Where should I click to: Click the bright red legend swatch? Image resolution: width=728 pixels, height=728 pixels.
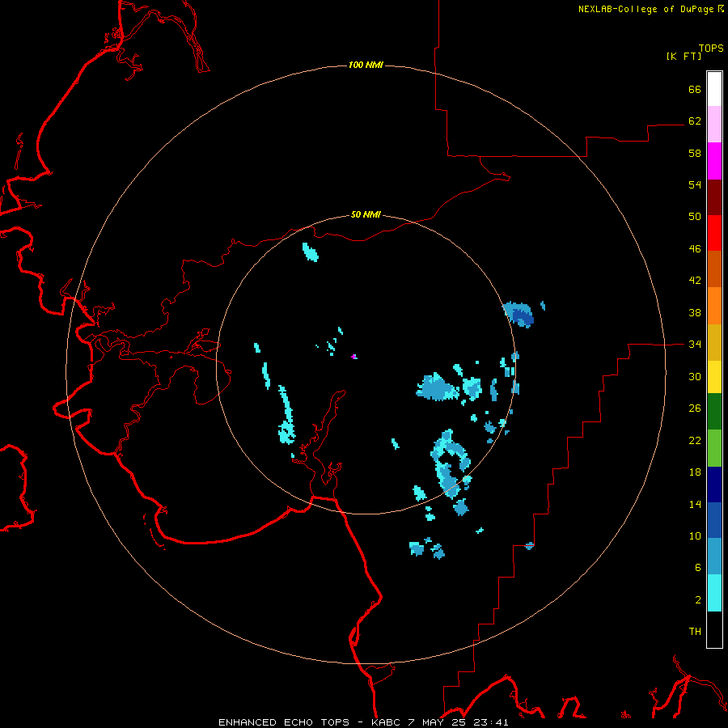pos(714,233)
